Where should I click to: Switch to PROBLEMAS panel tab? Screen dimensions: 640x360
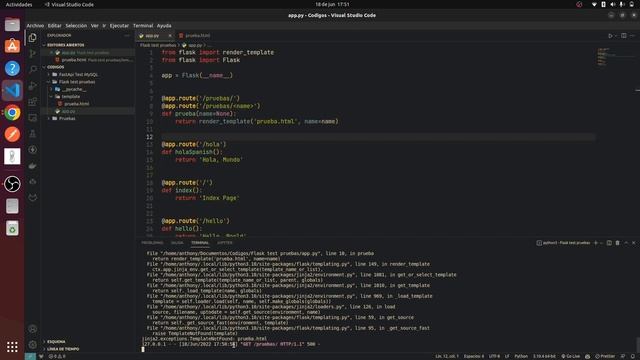pos(152,243)
